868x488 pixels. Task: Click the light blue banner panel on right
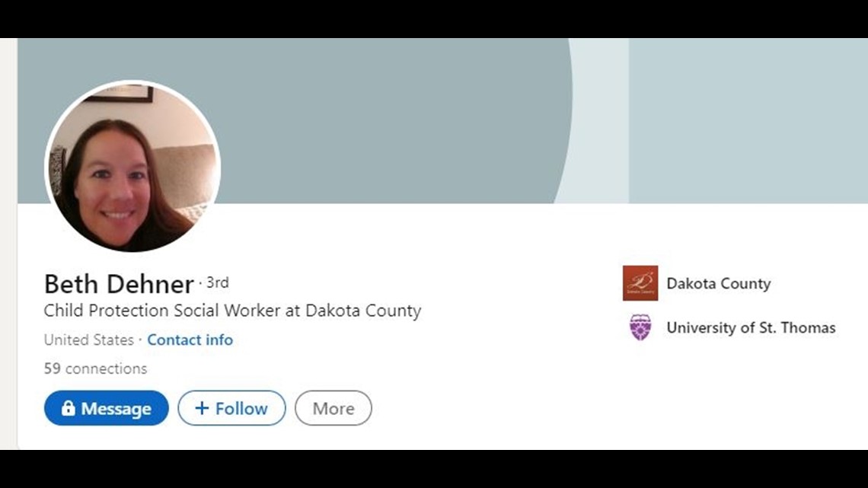tap(748, 120)
